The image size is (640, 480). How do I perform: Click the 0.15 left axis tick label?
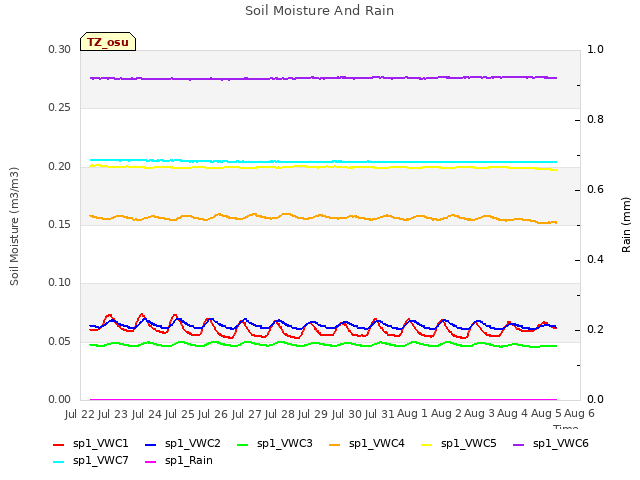click(60, 224)
